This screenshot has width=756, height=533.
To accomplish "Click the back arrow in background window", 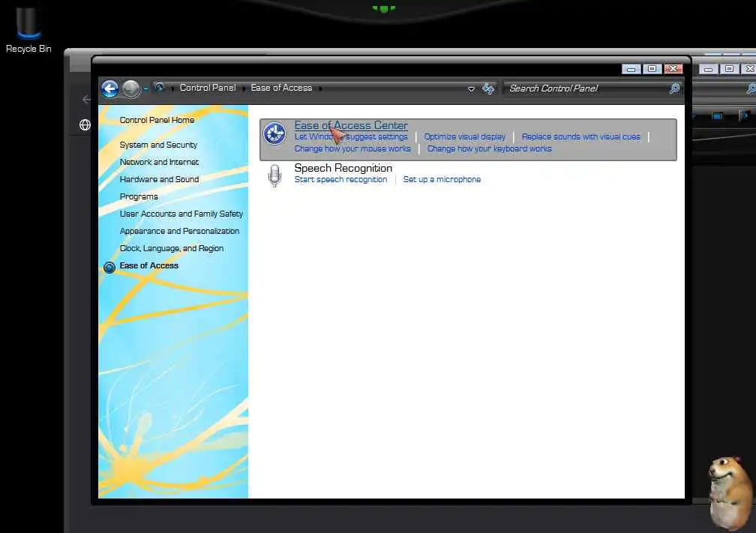I will click(86, 100).
